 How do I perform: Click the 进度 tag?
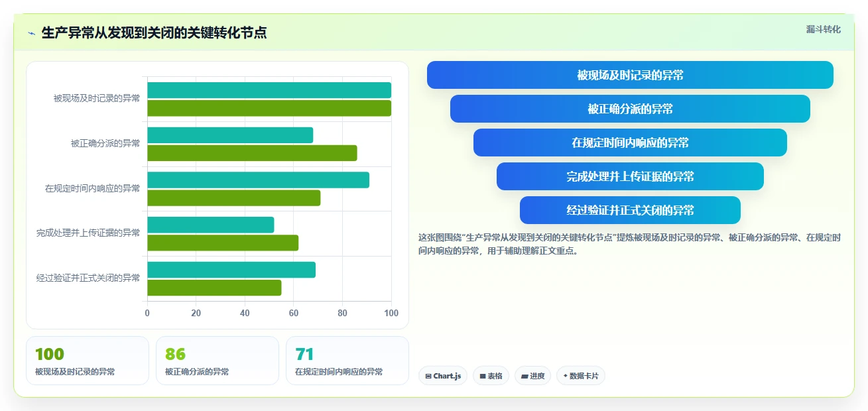pyautogui.click(x=533, y=376)
